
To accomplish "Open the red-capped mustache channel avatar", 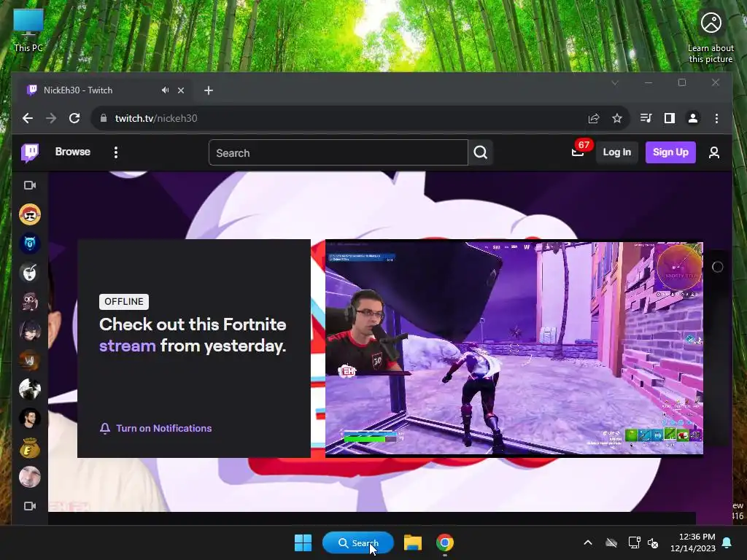I will [x=29, y=214].
